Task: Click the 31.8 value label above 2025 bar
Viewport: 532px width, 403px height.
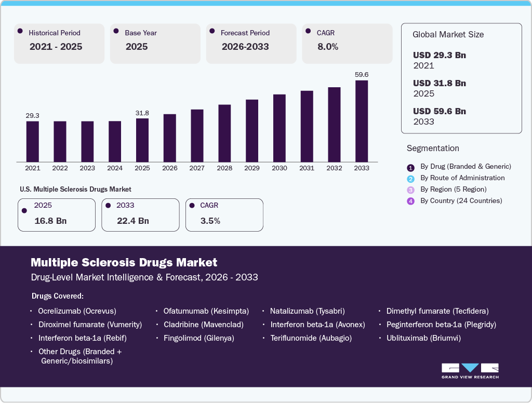Action: [142, 113]
